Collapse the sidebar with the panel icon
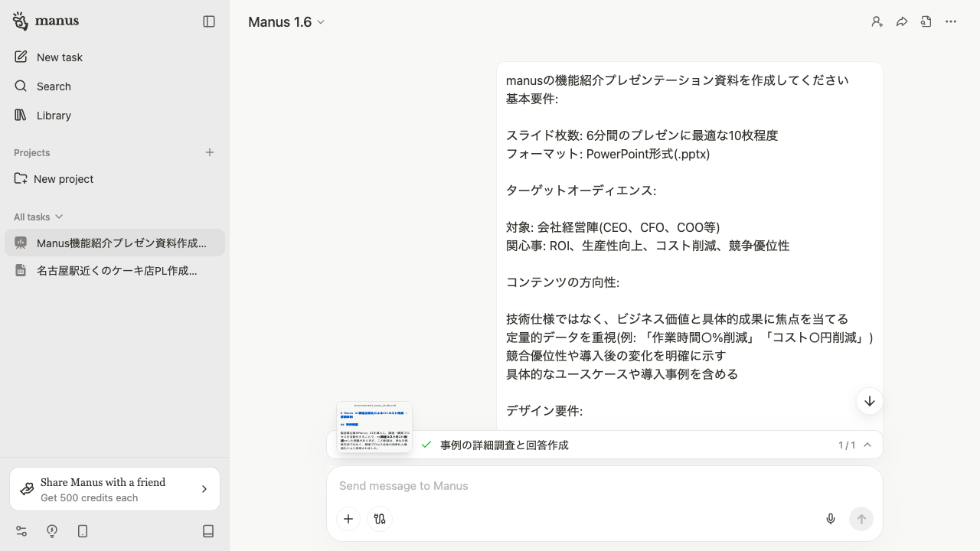This screenshot has width=980, height=551. coord(209,21)
